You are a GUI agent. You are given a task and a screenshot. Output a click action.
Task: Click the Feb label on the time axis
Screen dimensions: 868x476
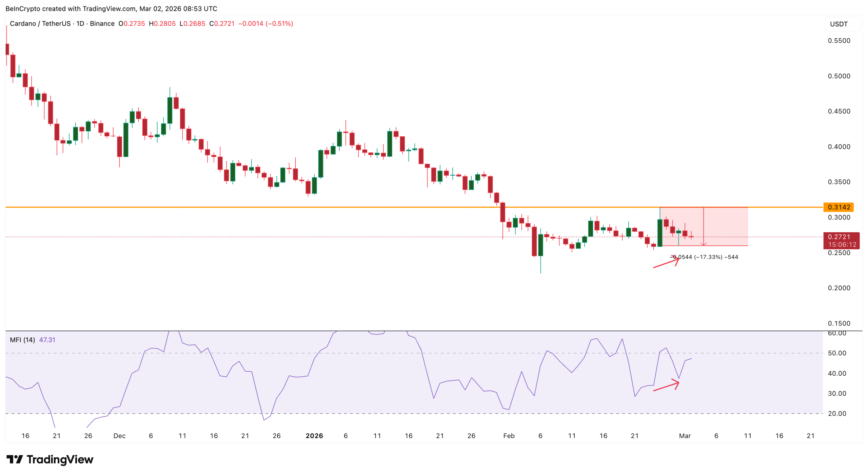509,436
